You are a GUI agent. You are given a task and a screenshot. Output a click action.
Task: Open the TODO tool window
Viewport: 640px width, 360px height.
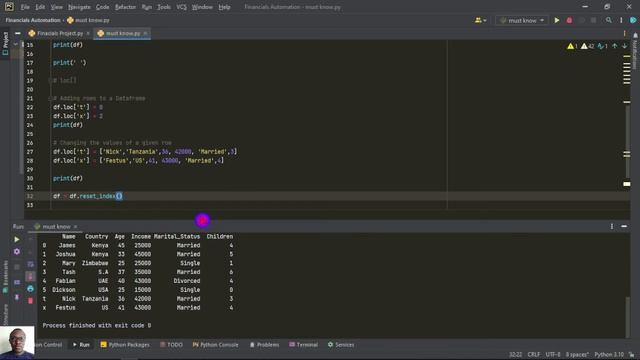171,345
